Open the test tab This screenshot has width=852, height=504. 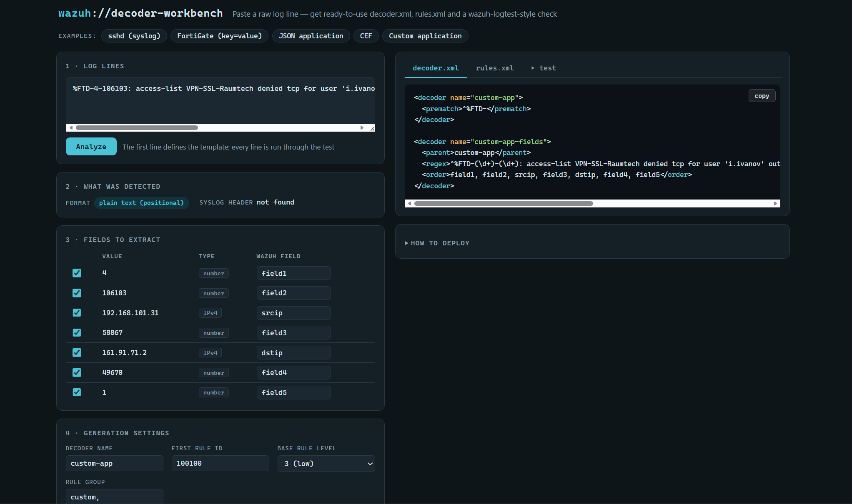tap(544, 68)
